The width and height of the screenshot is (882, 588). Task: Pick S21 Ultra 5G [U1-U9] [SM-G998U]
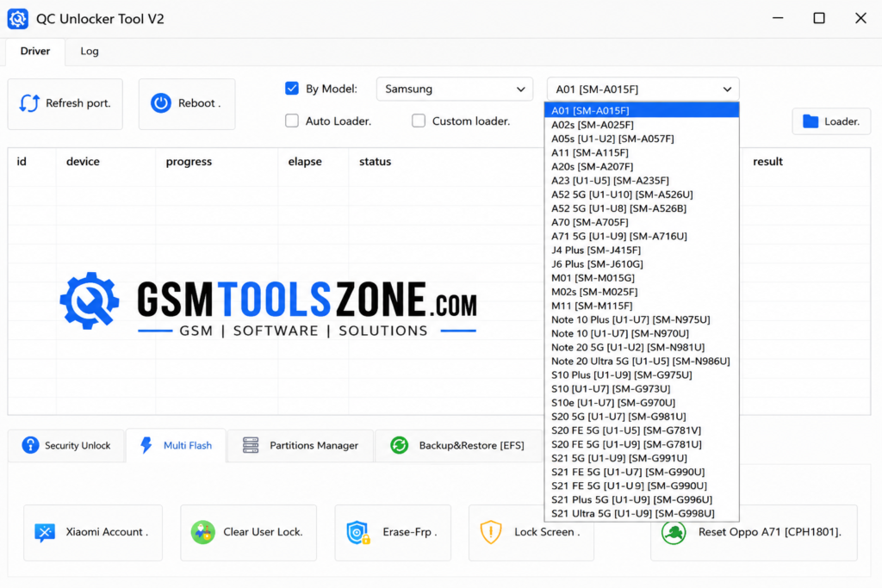pyautogui.click(x=642, y=513)
